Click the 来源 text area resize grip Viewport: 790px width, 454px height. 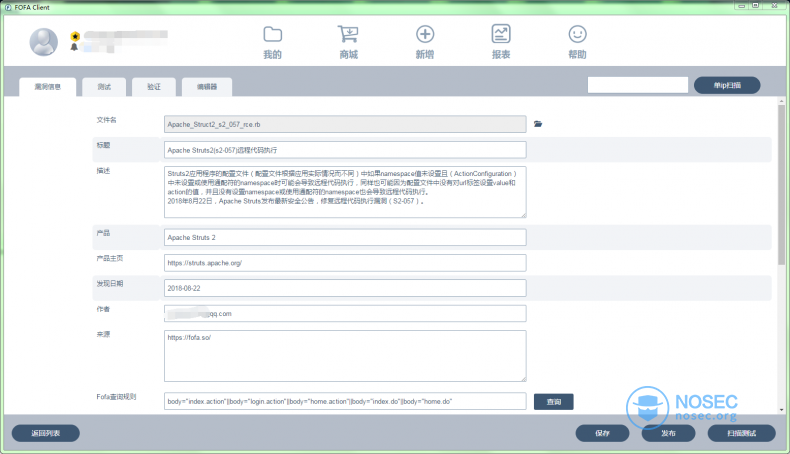pyautogui.click(x=523, y=379)
